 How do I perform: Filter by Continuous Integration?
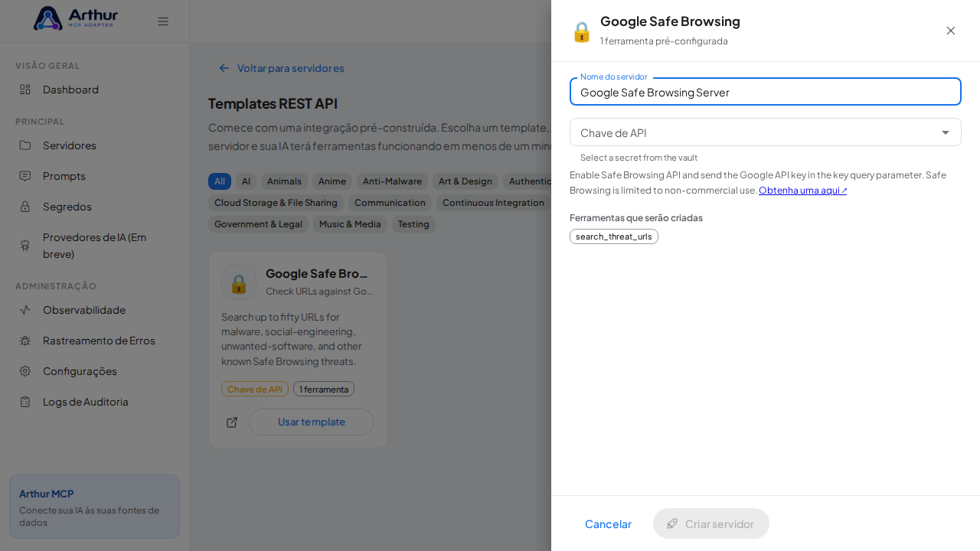(493, 203)
